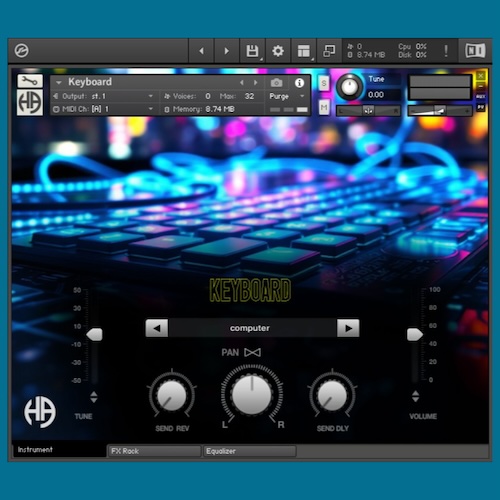
Task: Click the large HA logo at bottom left
Action: [40, 412]
